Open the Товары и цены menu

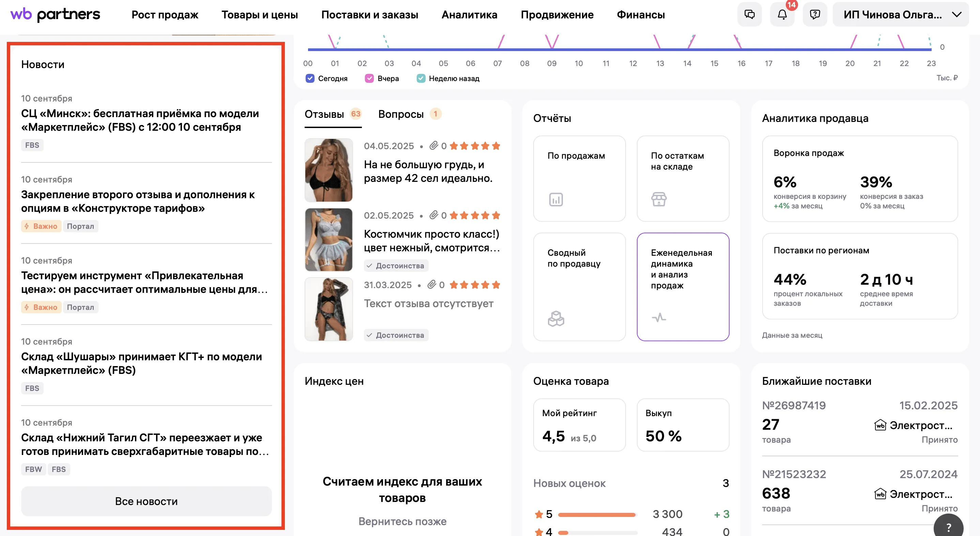coord(259,14)
